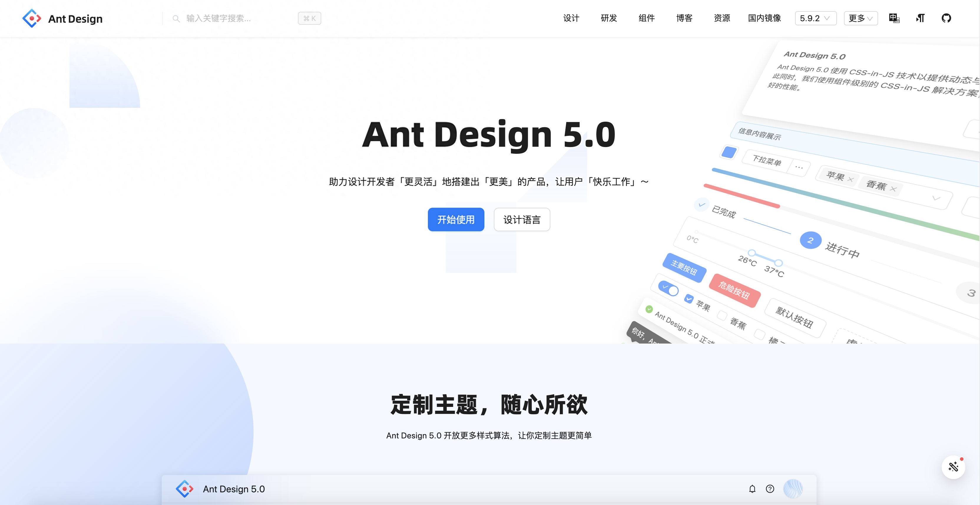The image size is (980, 505).
Task: Check the 香蕉 checkbox
Action: pos(722,316)
